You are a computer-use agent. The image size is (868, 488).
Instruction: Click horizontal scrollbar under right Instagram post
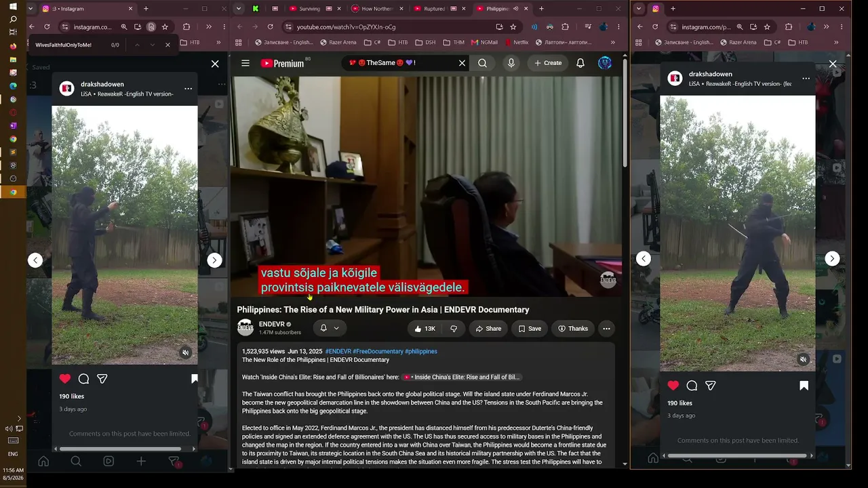coord(737,455)
